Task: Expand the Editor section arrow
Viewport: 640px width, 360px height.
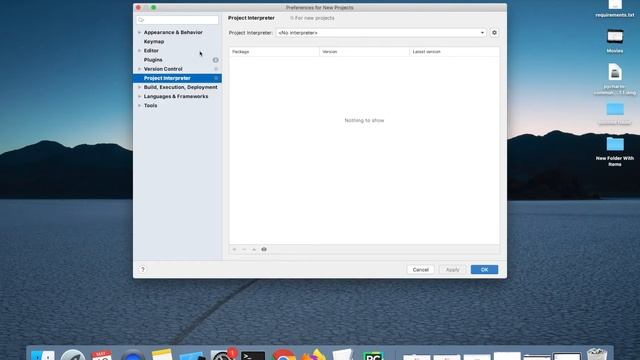Action: (x=139, y=51)
